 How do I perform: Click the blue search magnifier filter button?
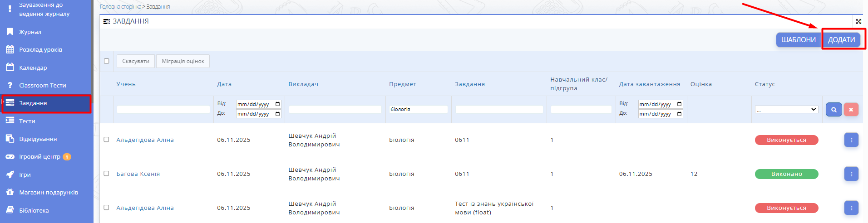(833, 110)
